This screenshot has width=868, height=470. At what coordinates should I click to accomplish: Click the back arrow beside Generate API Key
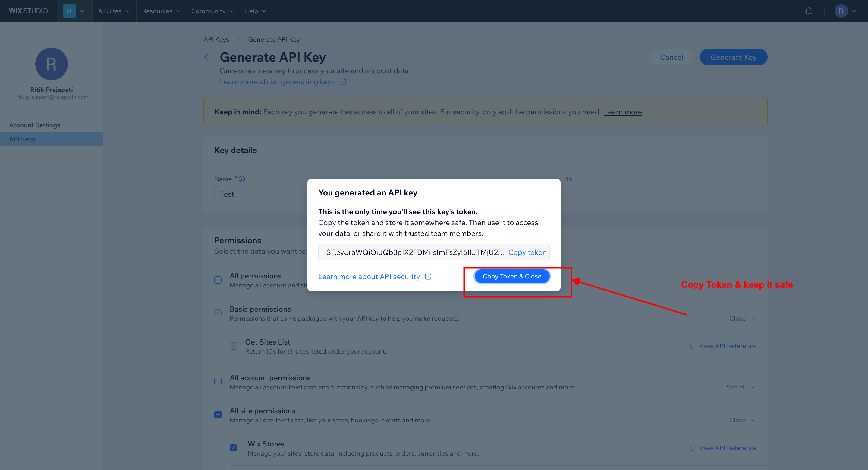(x=206, y=57)
